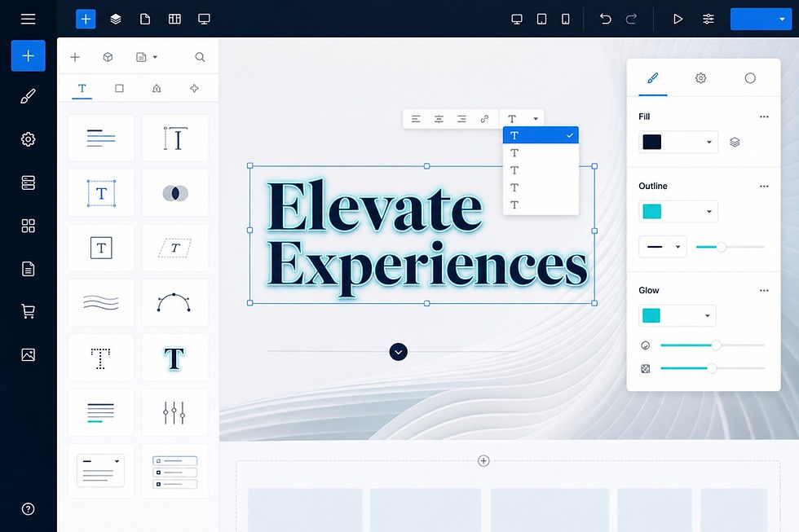Open the paintbrush design tool in sidebar
Image resolution: width=799 pixels, height=532 pixels.
(28, 96)
